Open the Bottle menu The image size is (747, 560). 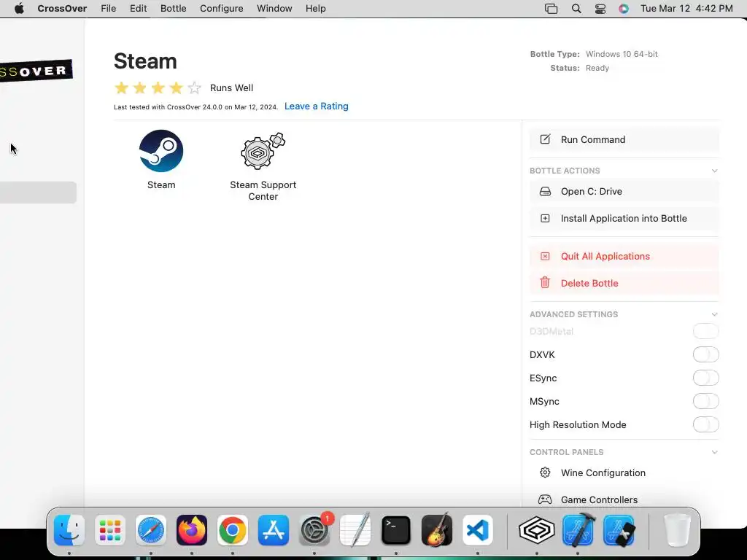174,9
